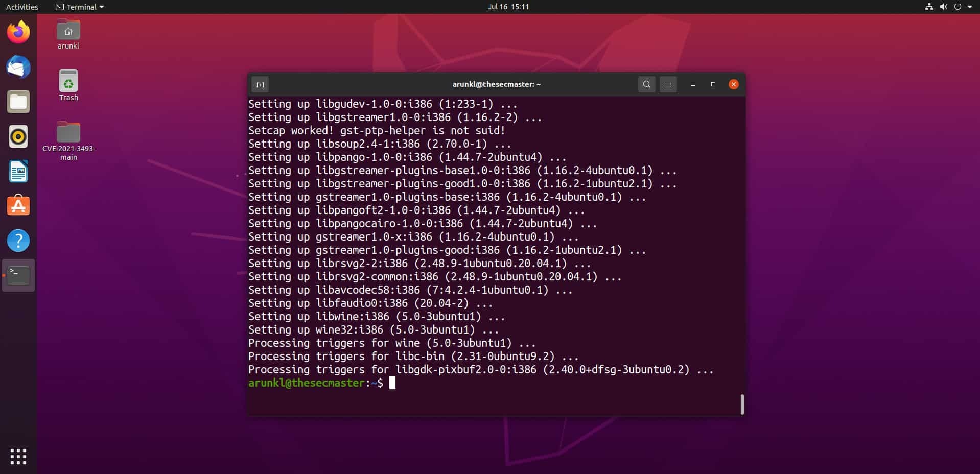980x474 pixels.
Task: Click the terminal title arunkl@thesecmaster: ~
Action: coord(496,84)
